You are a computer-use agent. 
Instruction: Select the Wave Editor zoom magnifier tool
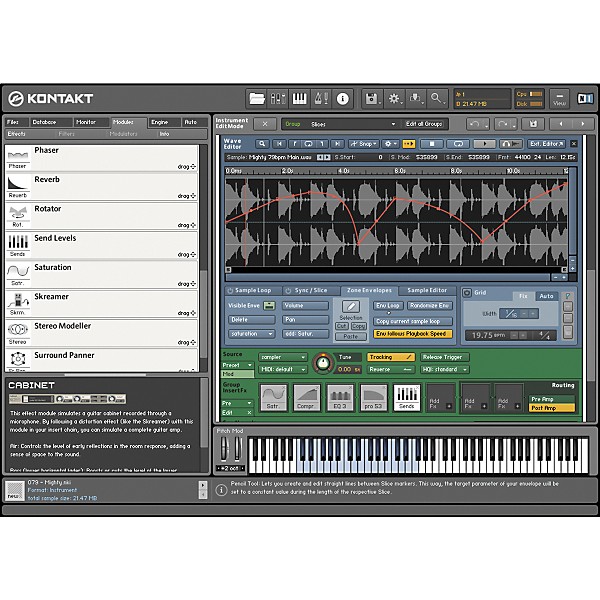pos(262,144)
